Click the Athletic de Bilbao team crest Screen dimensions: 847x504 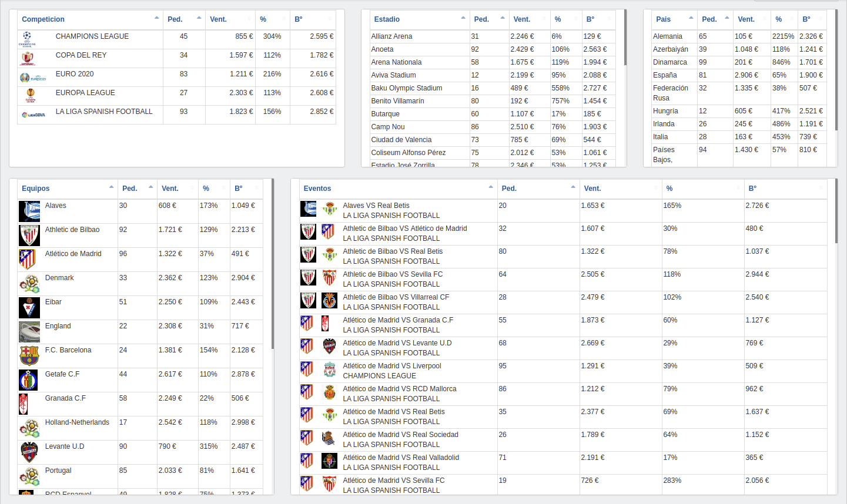tap(29, 236)
